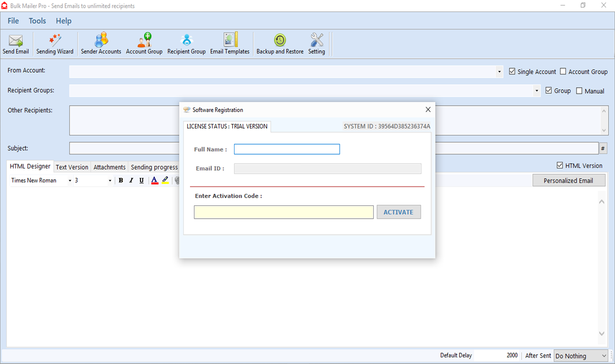The width and height of the screenshot is (615, 364).
Task: Click the Bulk Mailer Pro app icon
Action: coord(4,6)
